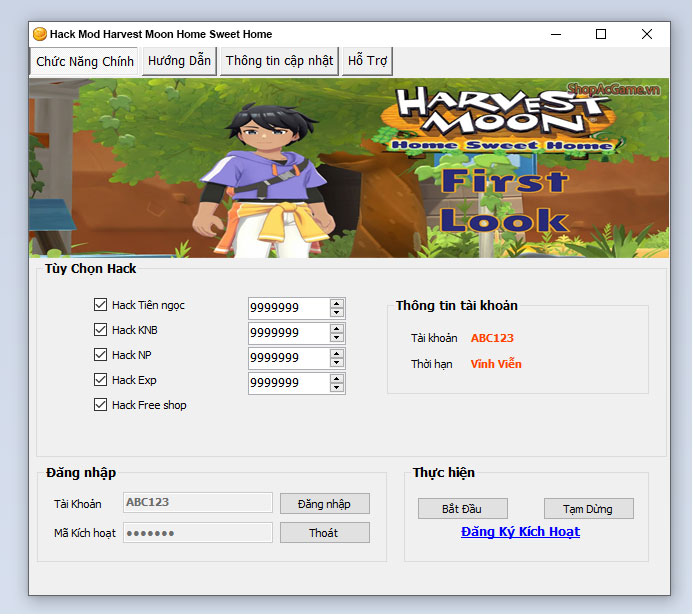Toggle the Hack Exp checkbox
This screenshot has height=616, width=693.
100,380
